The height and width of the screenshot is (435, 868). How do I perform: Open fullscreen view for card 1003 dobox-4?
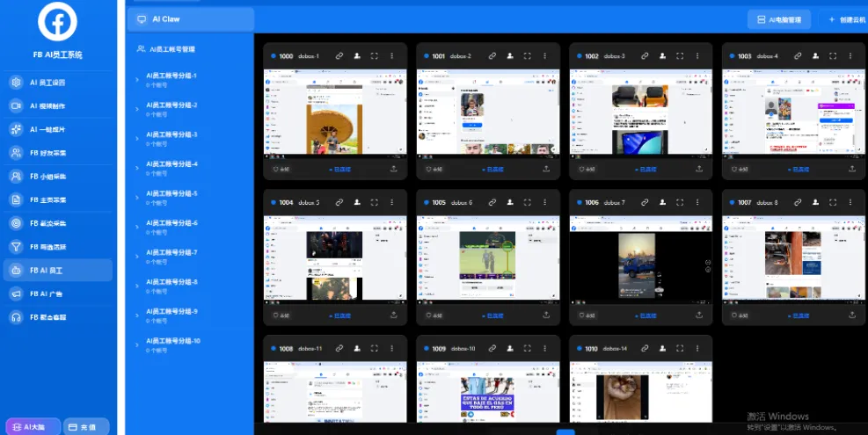(x=833, y=56)
